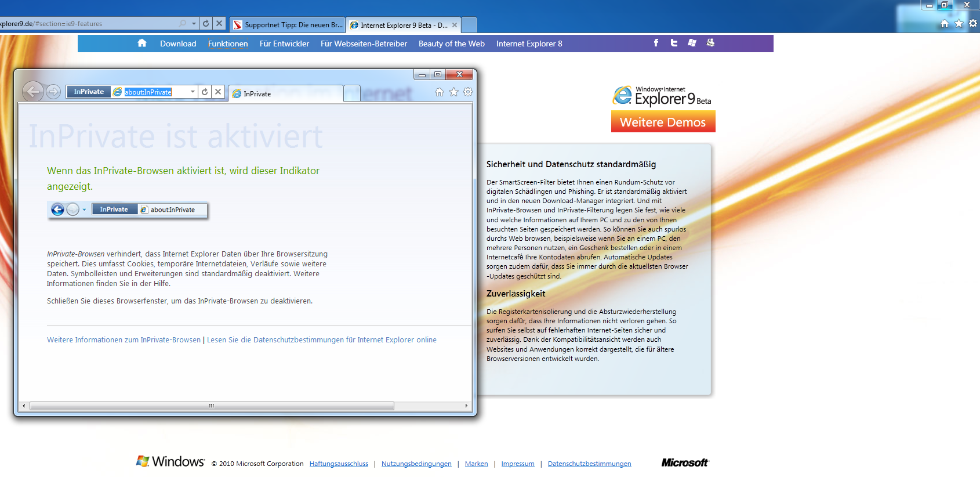Open the Haftungsausschluss footer link
The height and width of the screenshot is (477, 980).
[339, 464]
